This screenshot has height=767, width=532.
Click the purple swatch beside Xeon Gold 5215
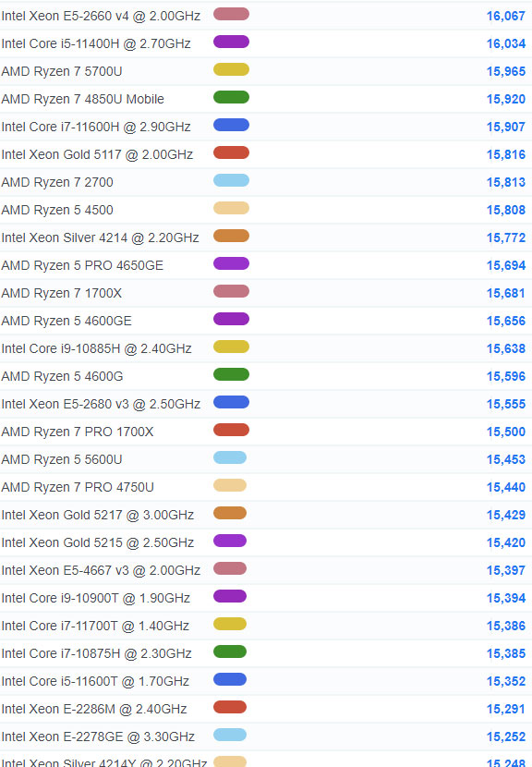(230, 541)
